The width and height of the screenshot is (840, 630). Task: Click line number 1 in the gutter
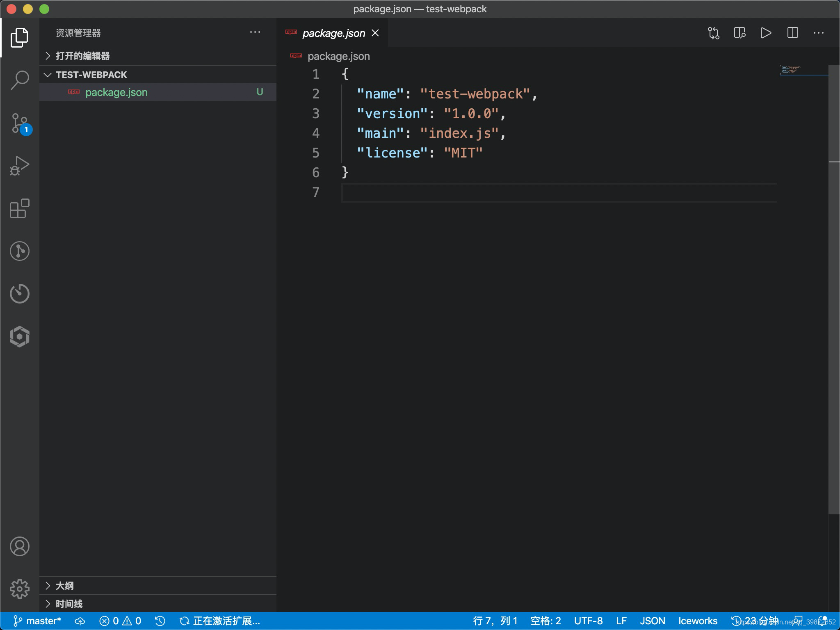tap(316, 74)
